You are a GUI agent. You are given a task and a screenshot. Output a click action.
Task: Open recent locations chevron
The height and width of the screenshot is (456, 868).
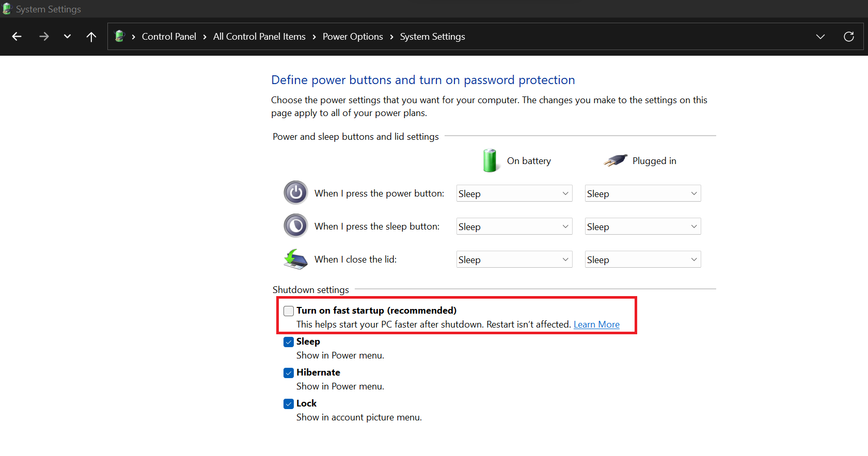click(x=67, y=37)
